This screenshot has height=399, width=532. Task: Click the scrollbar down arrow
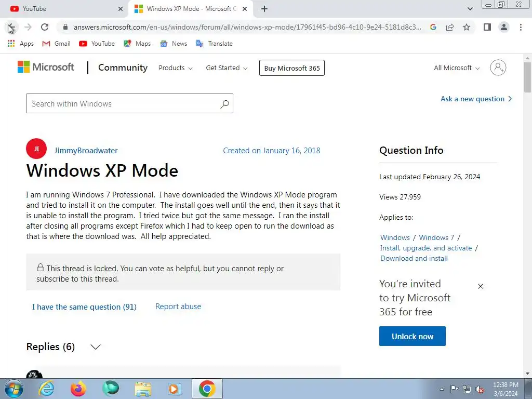tap(527, 374)
